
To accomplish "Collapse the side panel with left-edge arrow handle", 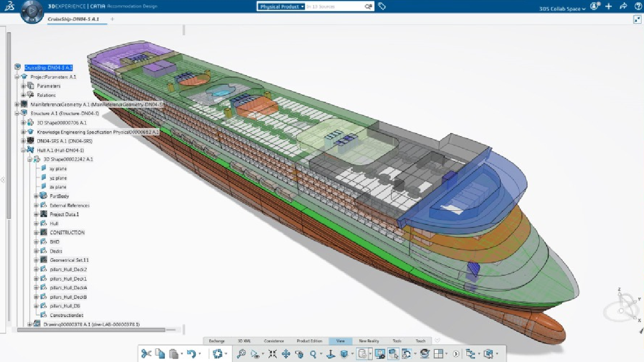I will point(3,180).
